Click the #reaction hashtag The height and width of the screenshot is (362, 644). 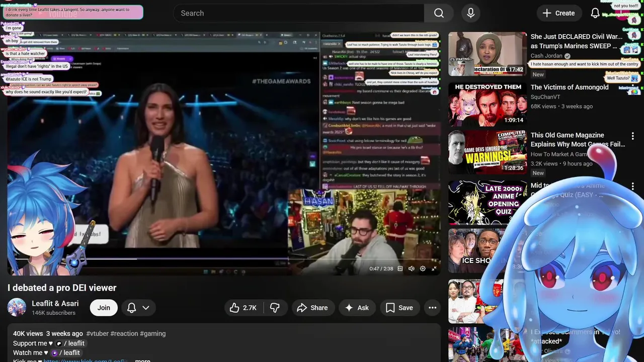click(124, 333)
